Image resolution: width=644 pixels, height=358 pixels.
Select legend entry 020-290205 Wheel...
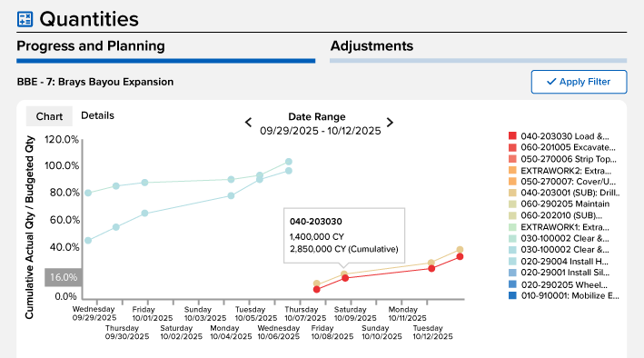click(x=564, y=284)
